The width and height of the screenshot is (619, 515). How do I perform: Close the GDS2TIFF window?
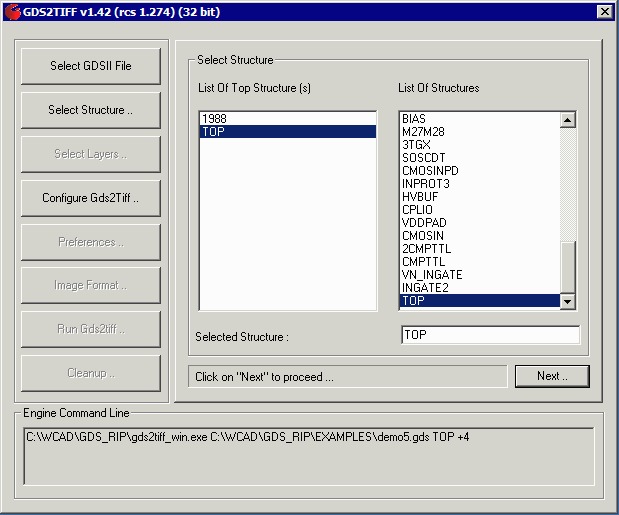pos(604,12)
